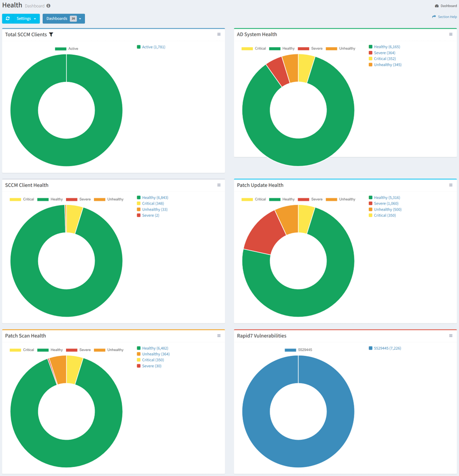Click the filter icon on Total SCCM Clients

pos(51,34)
